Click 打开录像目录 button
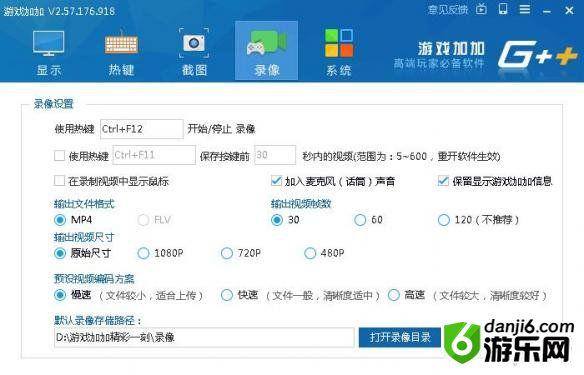The height and width of the screenshot is (375, 584). pos(400,337)
